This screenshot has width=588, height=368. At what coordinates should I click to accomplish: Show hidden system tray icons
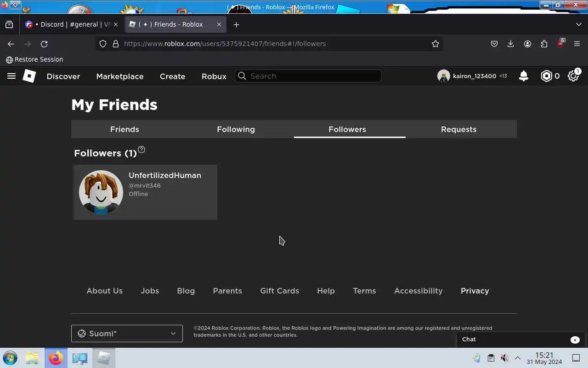pyautogui.click(x=518, y=358)
